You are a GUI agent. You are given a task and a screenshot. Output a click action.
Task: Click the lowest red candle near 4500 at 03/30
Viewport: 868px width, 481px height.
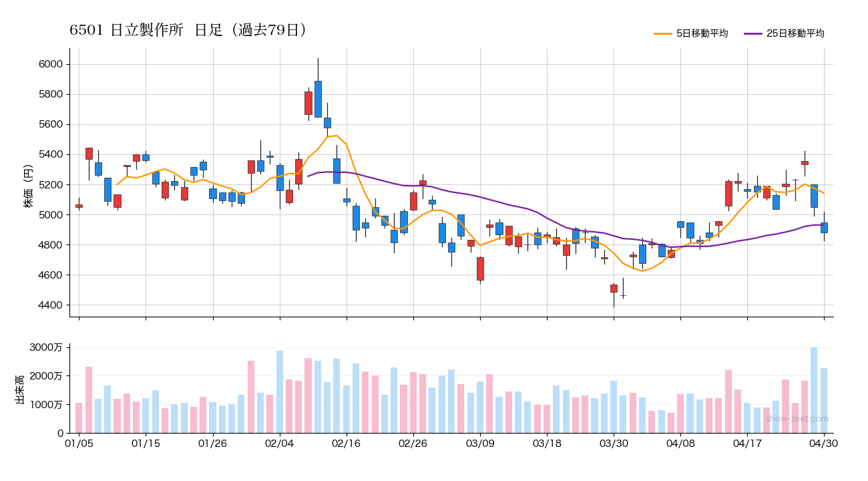pos(614,288)
